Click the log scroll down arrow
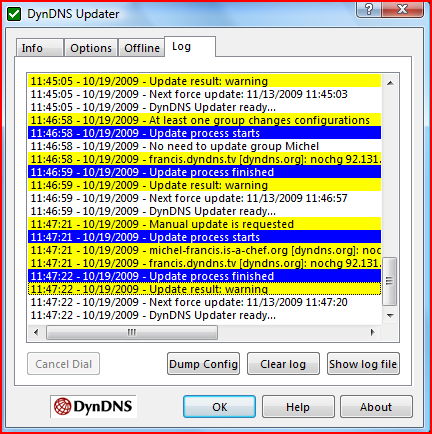This screenshot has width=432, height=434. click(x=390, y=315)
